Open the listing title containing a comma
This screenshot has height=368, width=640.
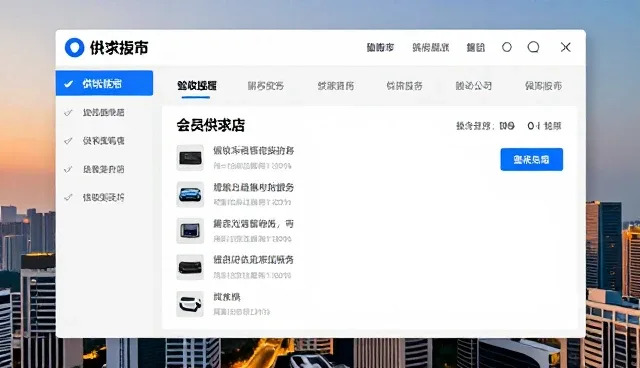point(253,224)
